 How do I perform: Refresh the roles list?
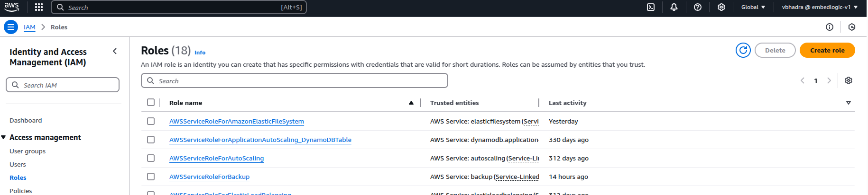click(743, 50)
